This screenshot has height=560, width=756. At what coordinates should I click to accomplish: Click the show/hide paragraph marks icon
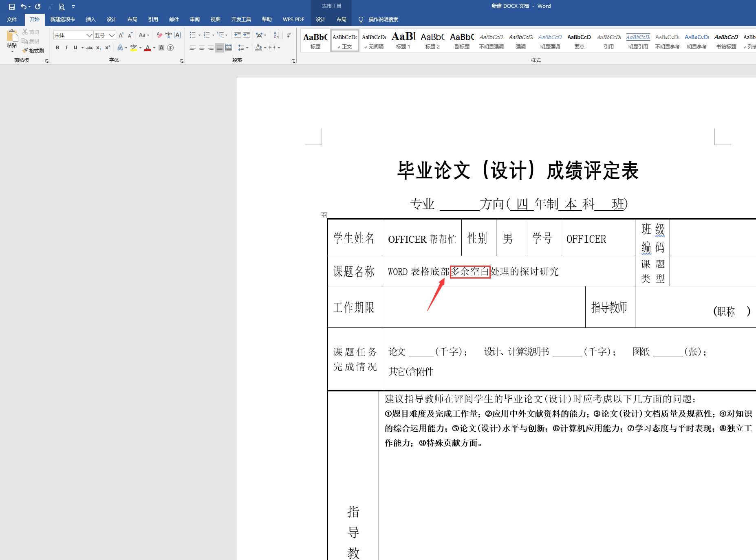[x=289, y=35]
